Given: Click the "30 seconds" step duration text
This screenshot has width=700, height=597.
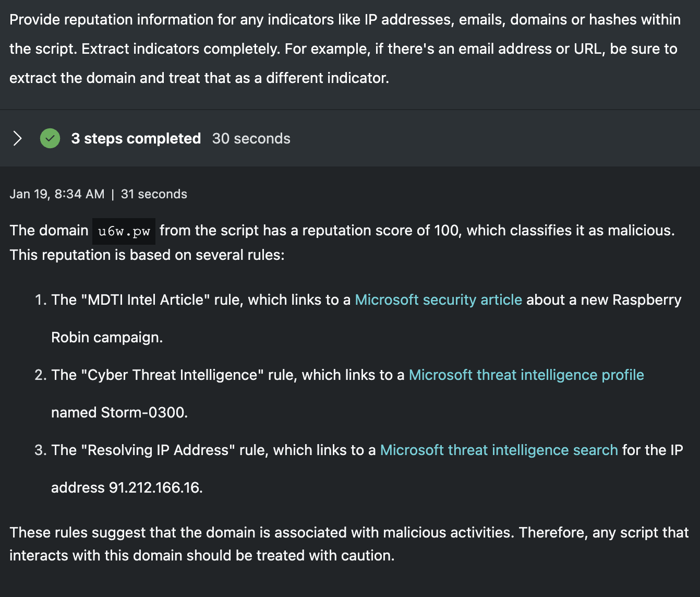Looking at the screenshot, I should click(251, 138).
